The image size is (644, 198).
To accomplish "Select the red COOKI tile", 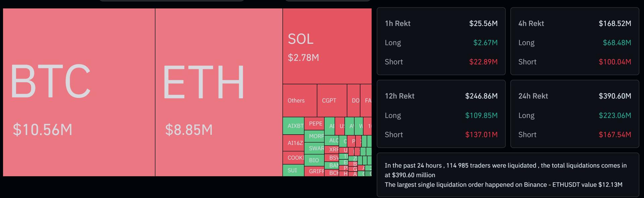I will pyautogui.click(x=293, y=158).
